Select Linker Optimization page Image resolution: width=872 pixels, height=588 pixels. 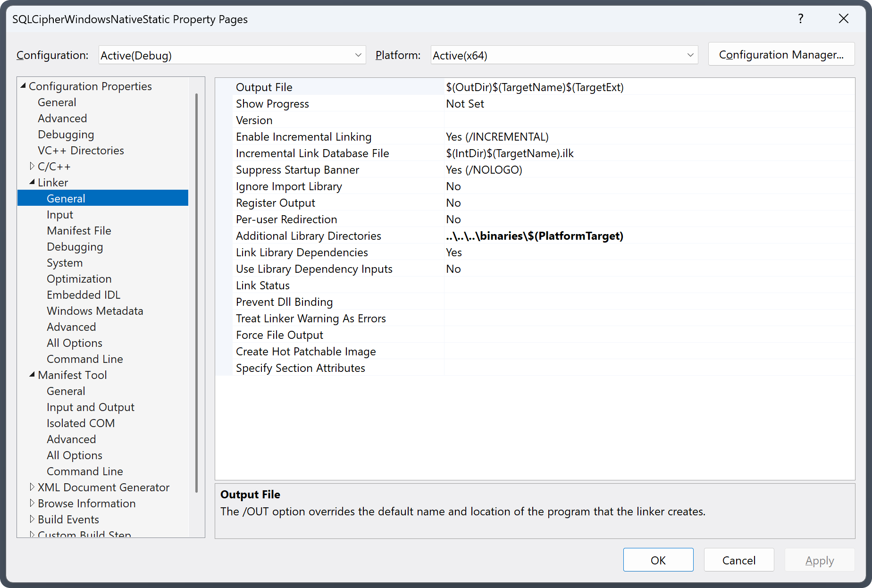79,279
